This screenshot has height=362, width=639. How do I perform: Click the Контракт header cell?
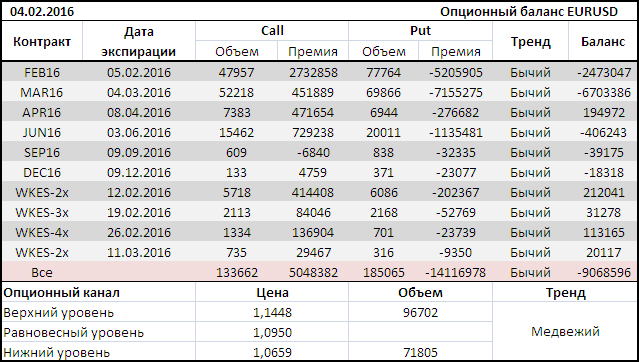point(42,42)
